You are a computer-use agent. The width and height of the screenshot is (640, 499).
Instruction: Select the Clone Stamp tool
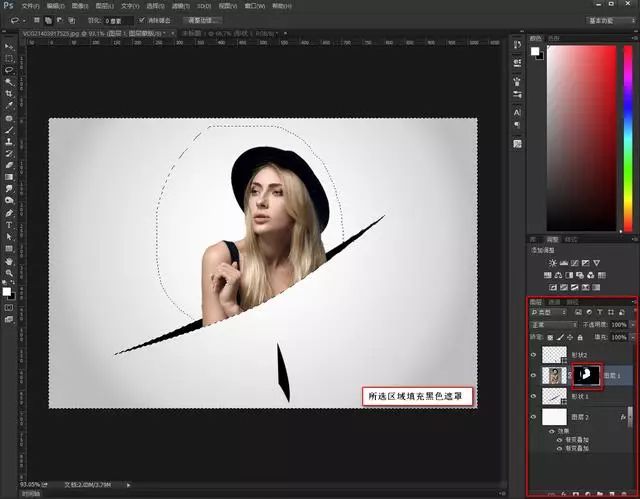(x=9, y=142)
